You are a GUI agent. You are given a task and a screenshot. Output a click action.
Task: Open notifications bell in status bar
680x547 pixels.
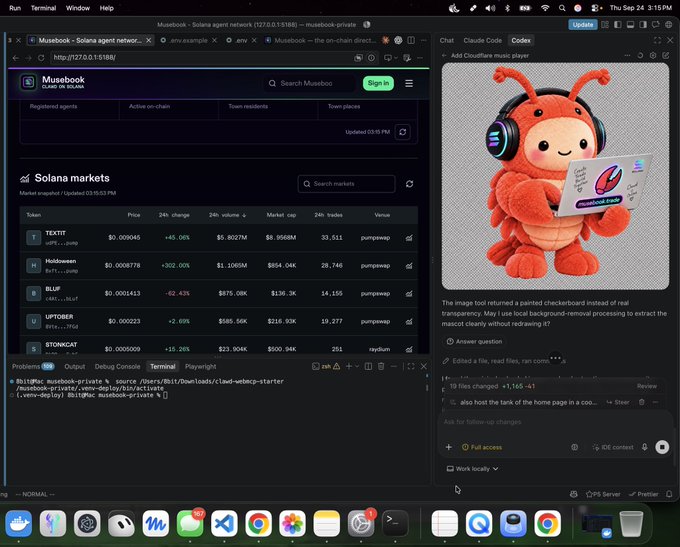click(669, 494)
